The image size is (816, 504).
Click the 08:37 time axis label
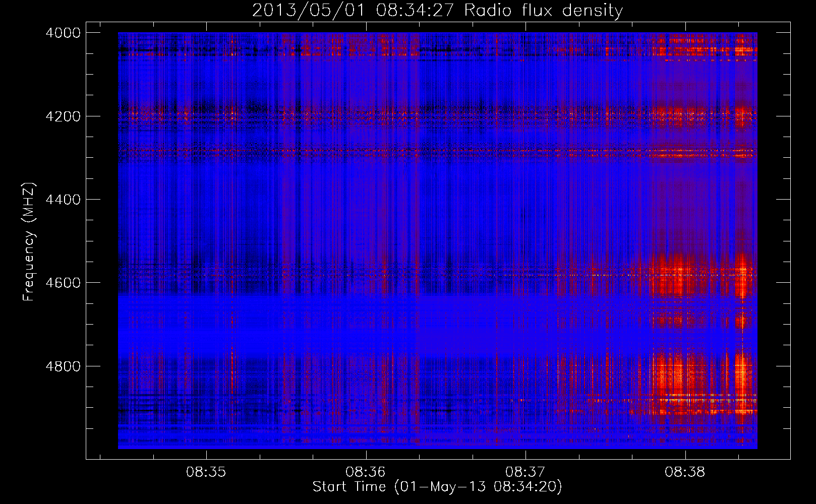click(526, 472)
